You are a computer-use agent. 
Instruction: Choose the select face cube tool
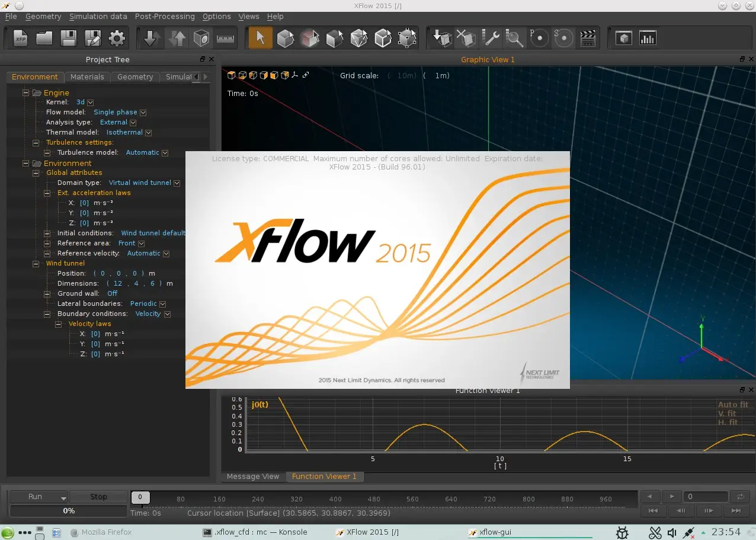click(310, 39)
